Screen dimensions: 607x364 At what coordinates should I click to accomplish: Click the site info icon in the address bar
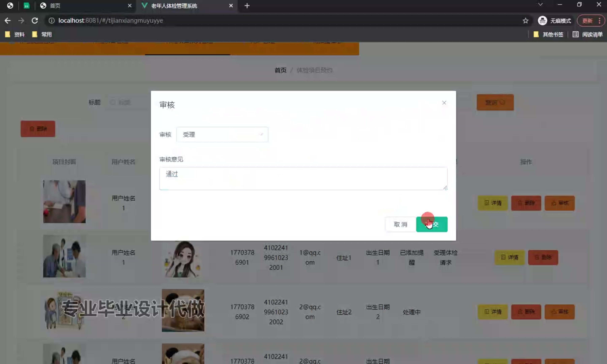click(51, 21)
